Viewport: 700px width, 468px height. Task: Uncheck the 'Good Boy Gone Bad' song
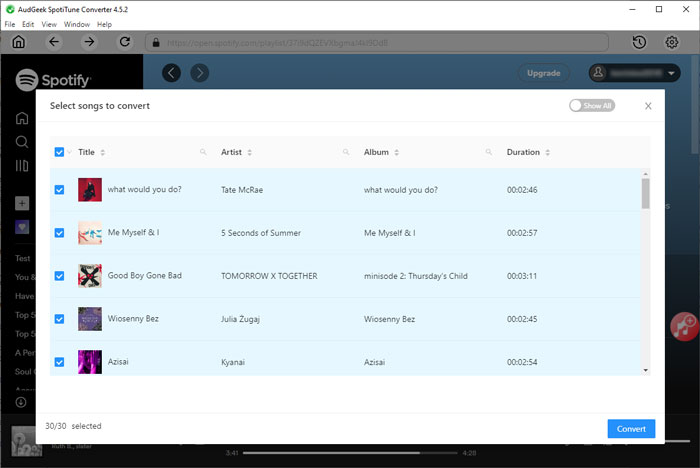(x=59, y=276)
